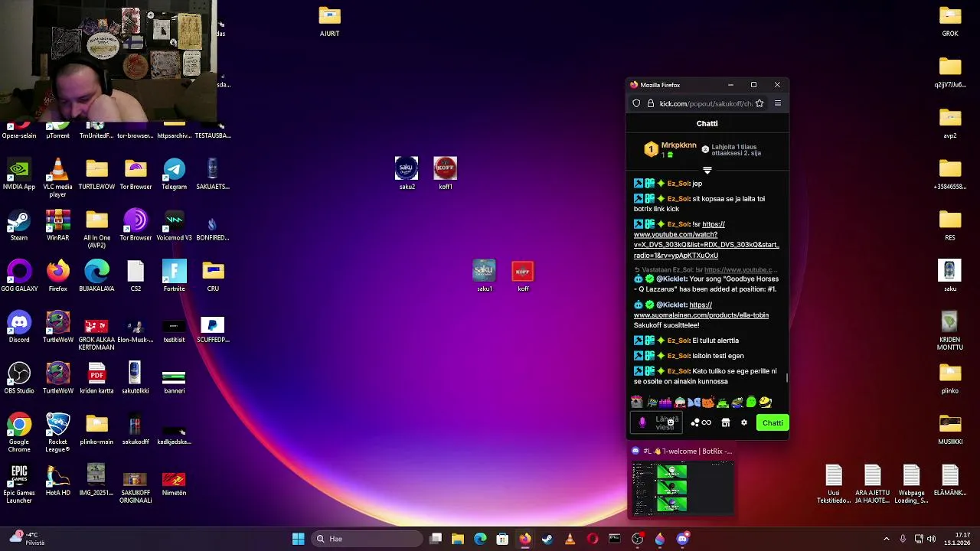
Task: Select the KRIDEN MONTTU desktop icon
Action: [x=950, y=331]
